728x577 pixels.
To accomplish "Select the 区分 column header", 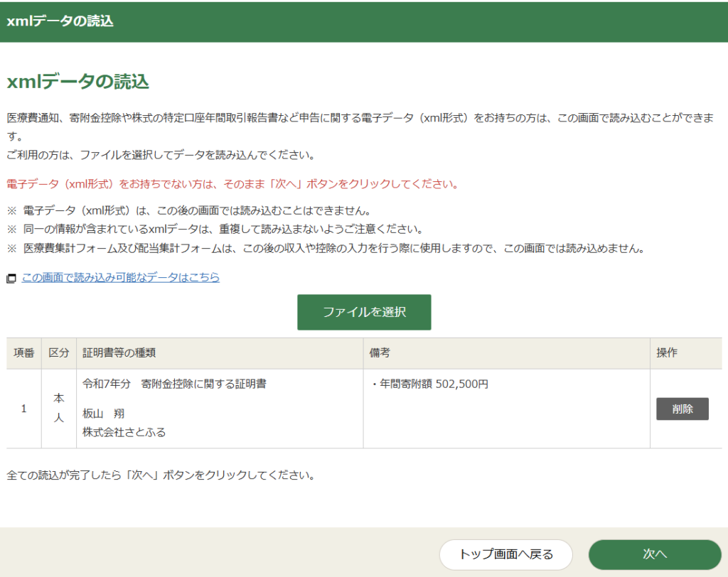I will click(59, 353).
